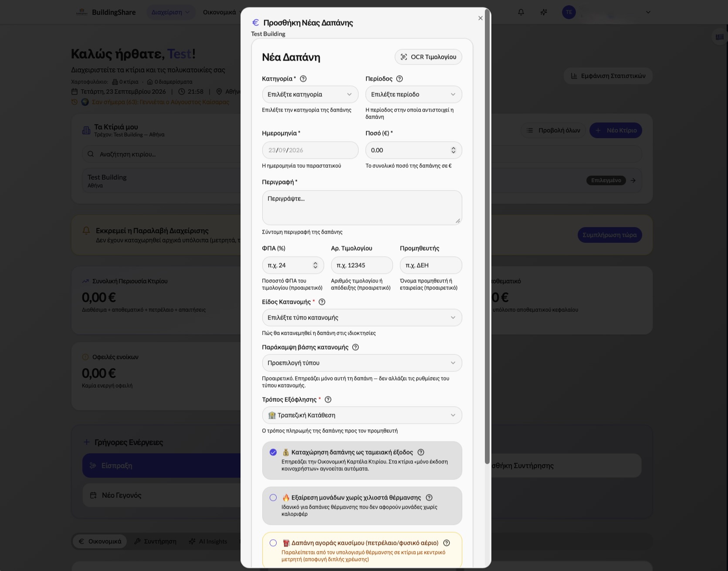
Task: Click help icon for Δαπάνη αγοράς καυσίμου
Action: coord(447,543)
